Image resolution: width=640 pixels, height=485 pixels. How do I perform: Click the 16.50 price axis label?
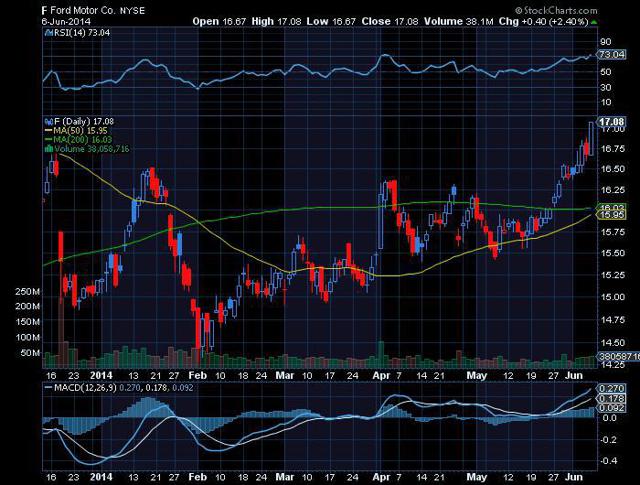[x=613, y=169]
